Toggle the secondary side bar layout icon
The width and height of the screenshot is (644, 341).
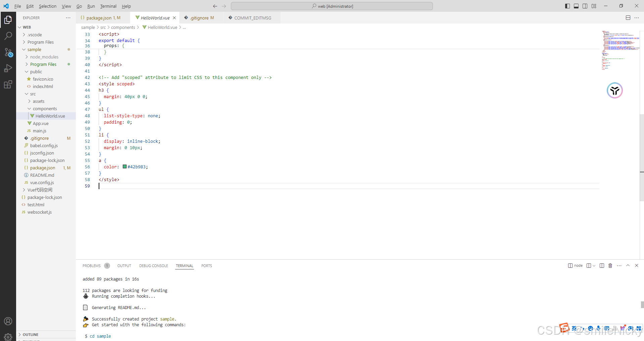click(585, 6)
